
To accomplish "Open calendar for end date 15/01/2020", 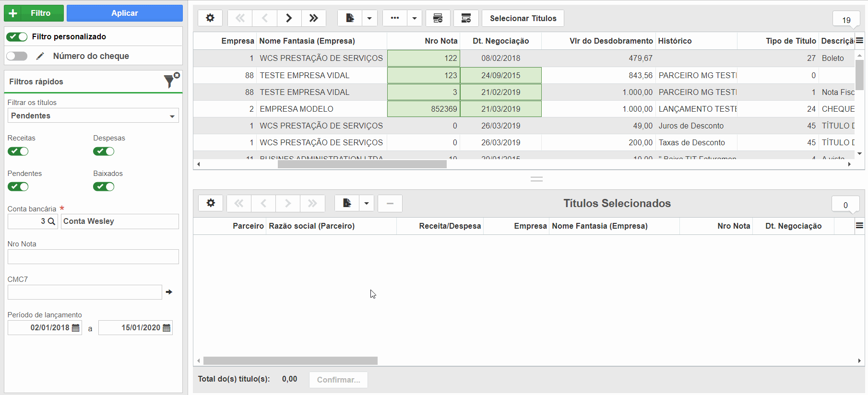I will [x=166, y=328].
